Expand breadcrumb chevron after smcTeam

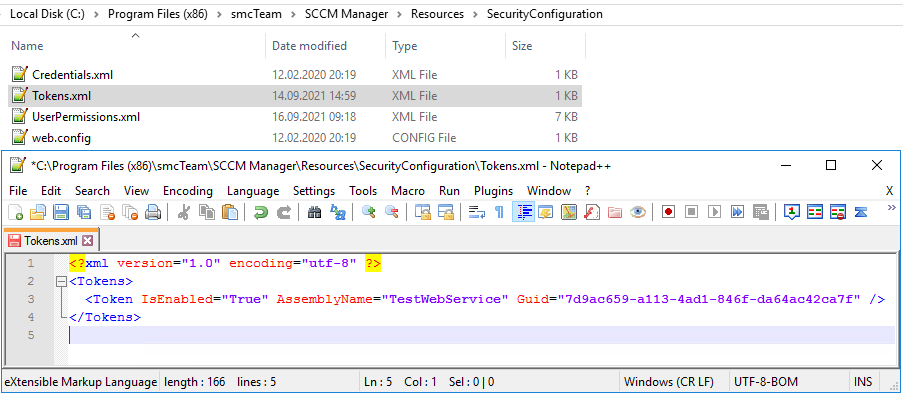tap(294, 14)
